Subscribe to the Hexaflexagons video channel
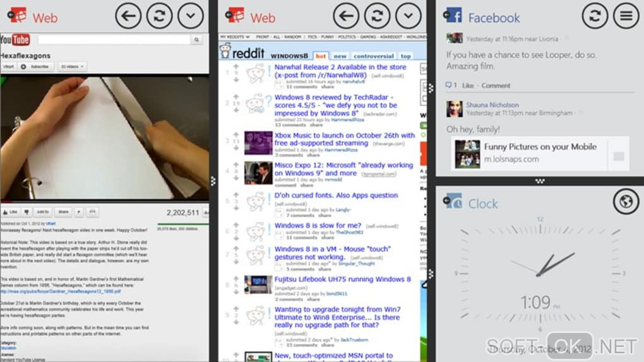This screenshot has width=644, height=362. [37, 66]
